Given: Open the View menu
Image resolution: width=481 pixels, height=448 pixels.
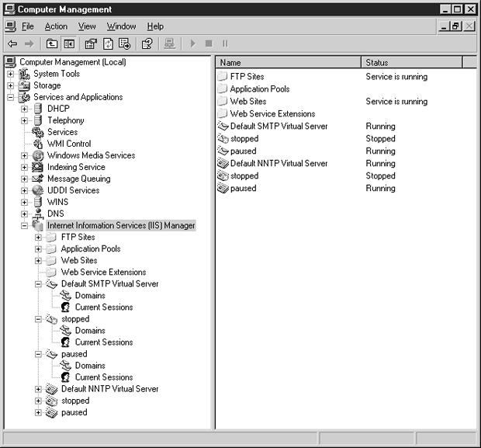Looking at the screenshot, I should (87, 26).
